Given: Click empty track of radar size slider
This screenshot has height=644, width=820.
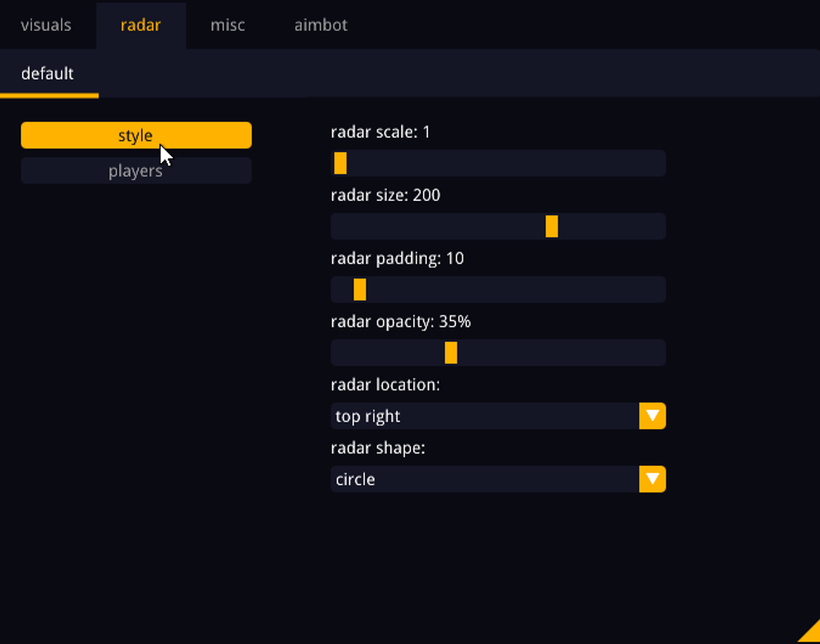Looking at the screenshot, I should tap(436, 226).
